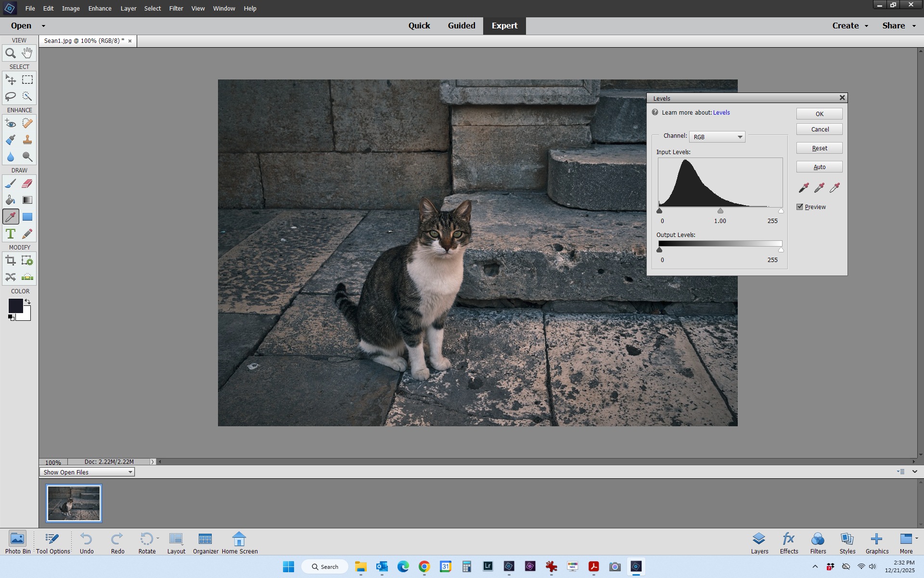924x578 pixels.
Task: Toggle the Photo Bin panel
Action: coord(17,542)
